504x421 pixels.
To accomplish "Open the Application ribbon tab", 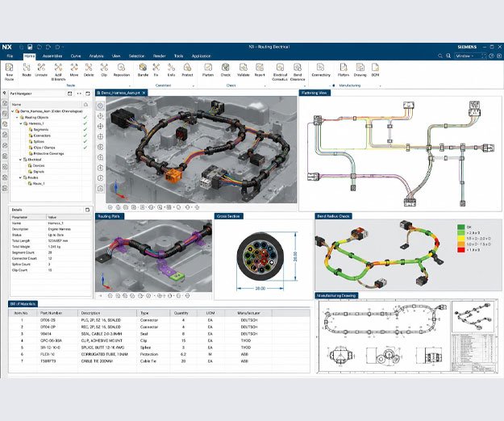I will [202, 56].
